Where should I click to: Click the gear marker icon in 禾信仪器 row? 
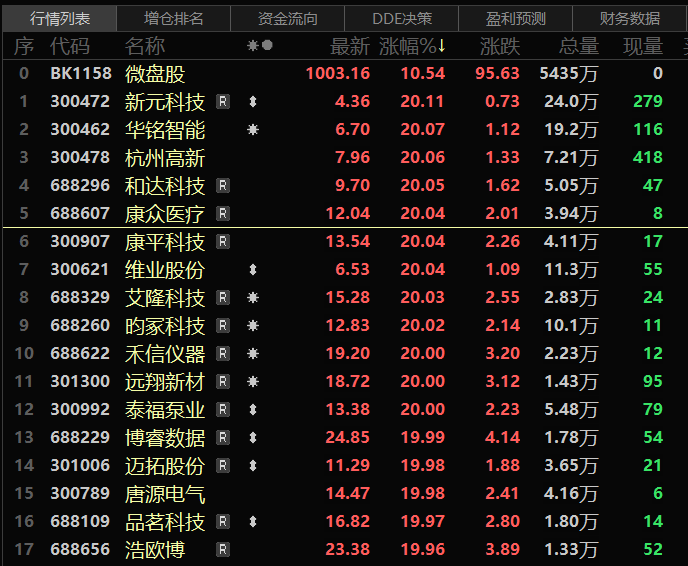[x=253, y=354]
